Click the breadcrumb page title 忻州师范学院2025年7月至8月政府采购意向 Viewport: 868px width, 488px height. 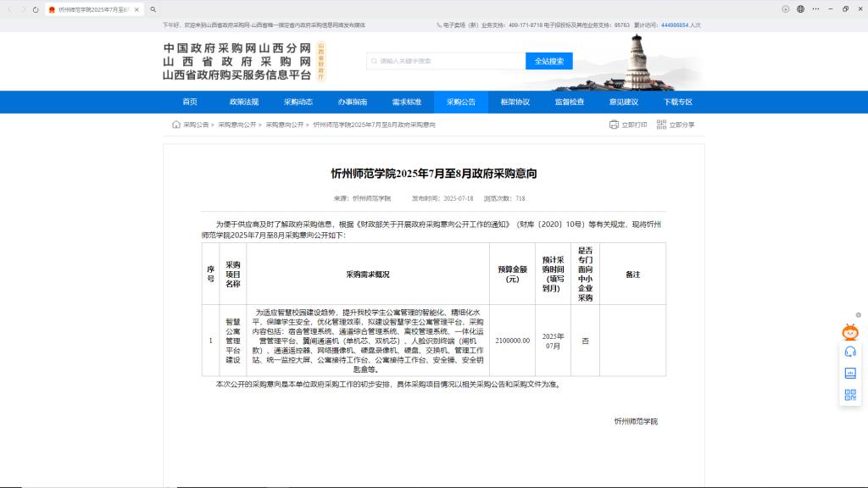point(374,125)
